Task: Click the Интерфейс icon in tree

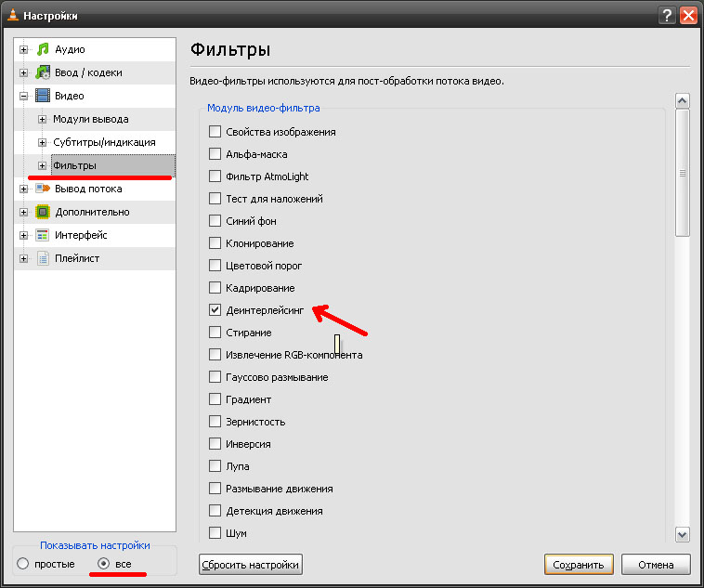Action: pos(42,235)
